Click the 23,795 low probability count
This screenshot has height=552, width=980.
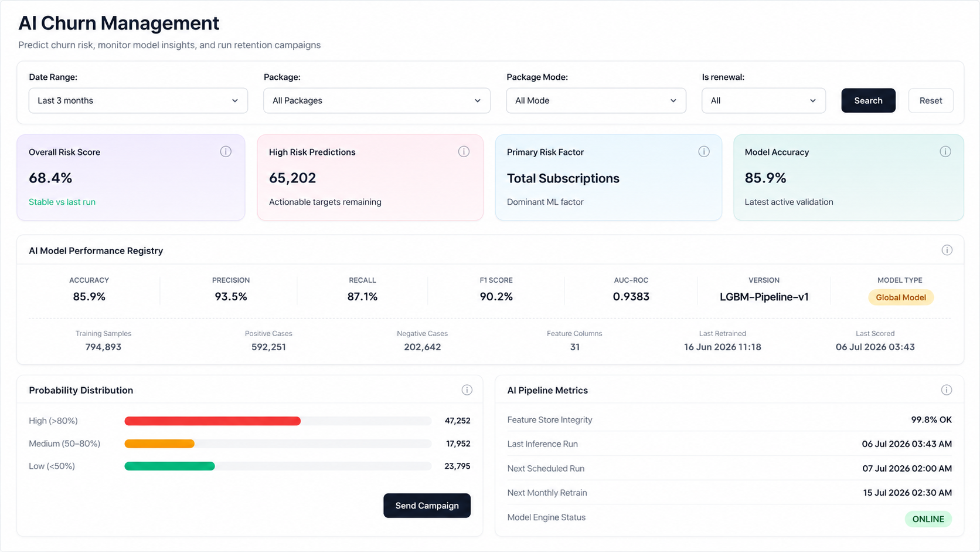[x=458, y=466]
